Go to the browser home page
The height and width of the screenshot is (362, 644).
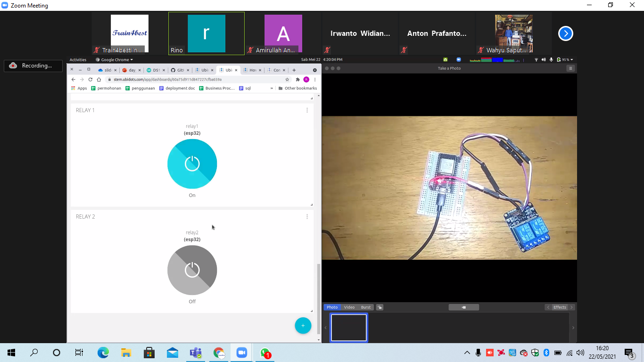[x=99, y=80]
